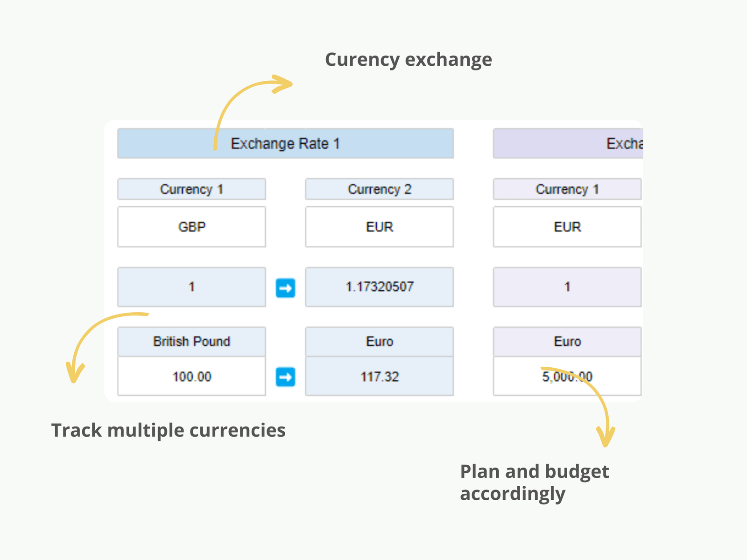Click the Euro label above 5,000.00
Image resolution: width=747 pixels, height=560 pixels.
[x=567, y=342]
